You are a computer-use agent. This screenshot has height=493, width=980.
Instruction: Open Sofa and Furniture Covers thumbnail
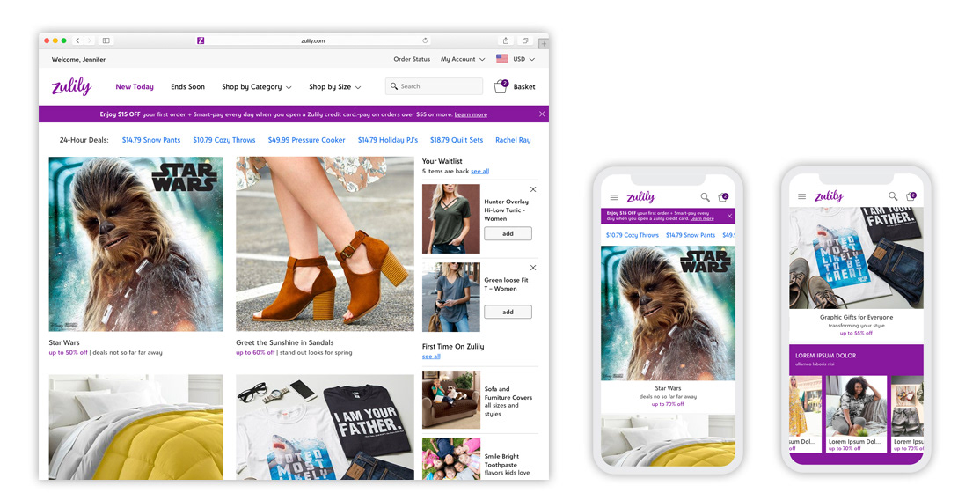450,400
